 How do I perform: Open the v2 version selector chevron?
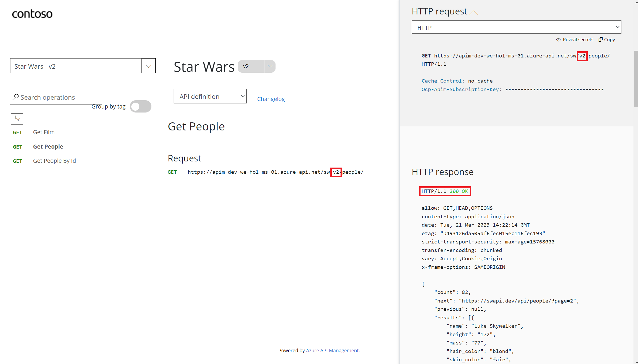(270, 66)
